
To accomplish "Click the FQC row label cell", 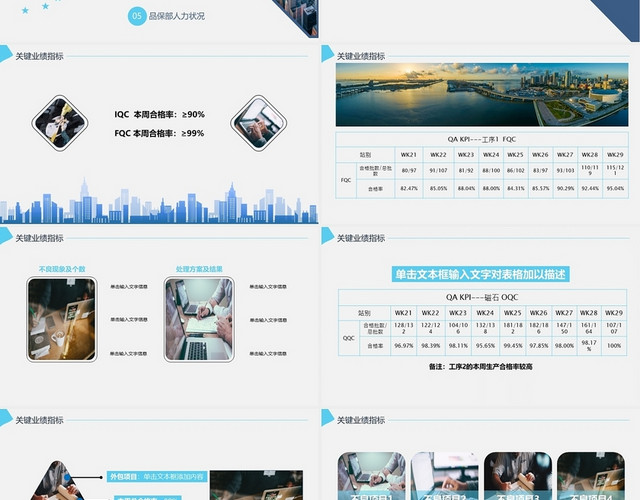I will coord(346,180).
